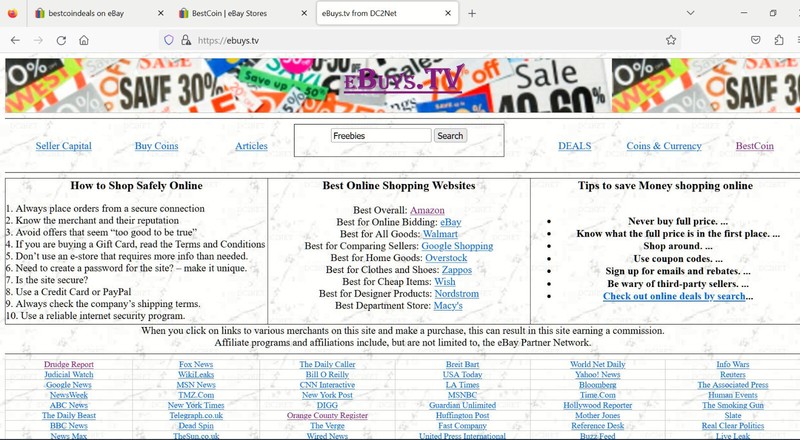Open a new tab with plus
This screenshot has height=440, width=800.
(472, 13)
